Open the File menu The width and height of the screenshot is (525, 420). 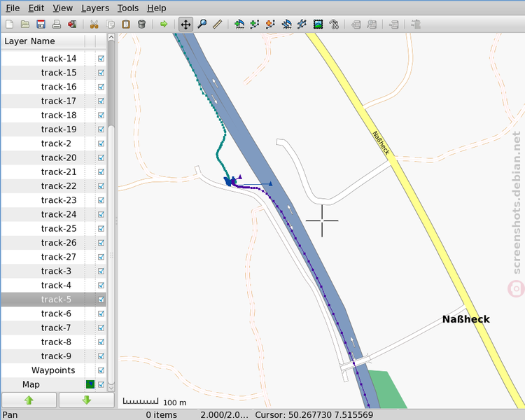(x=13, y=8)
